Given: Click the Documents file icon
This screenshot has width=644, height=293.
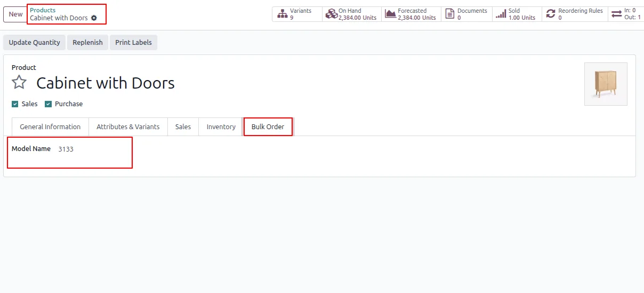Looking at the screenshot, I should click(449, 14).
